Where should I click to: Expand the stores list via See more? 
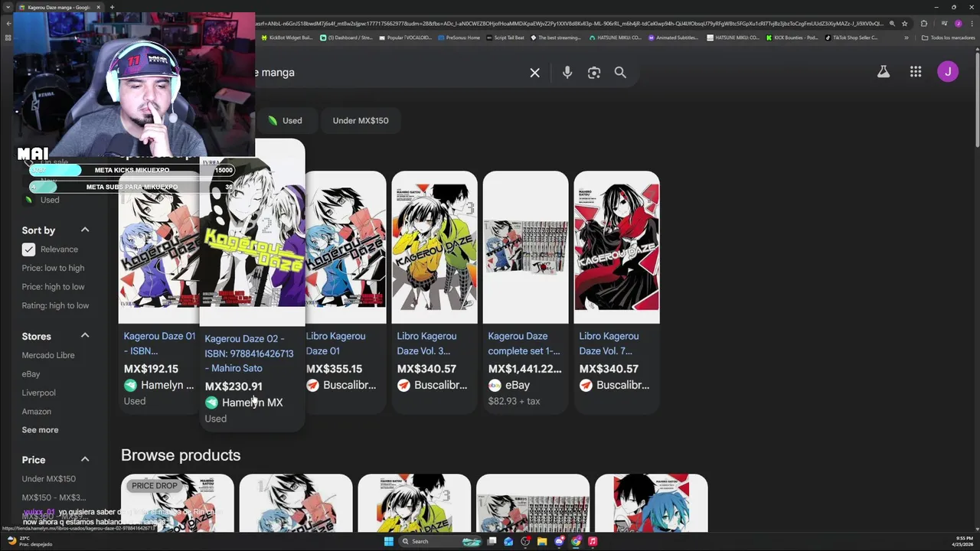point(40,430)
